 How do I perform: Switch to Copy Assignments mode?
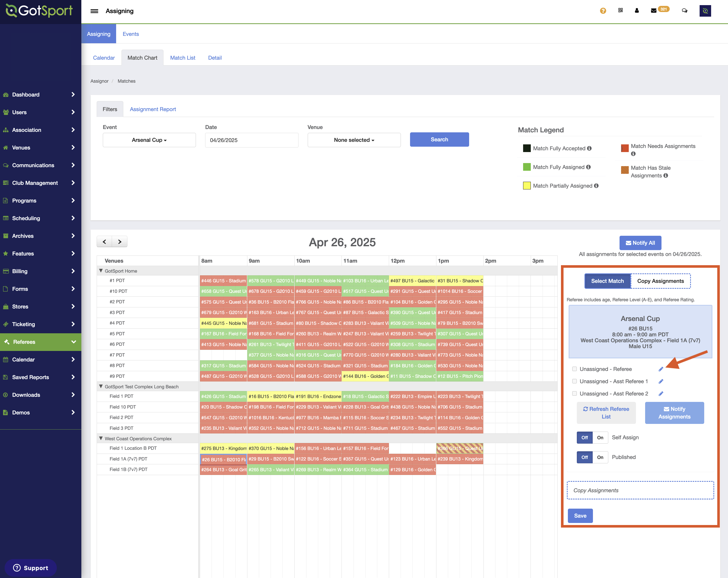(x=660, y=281)
